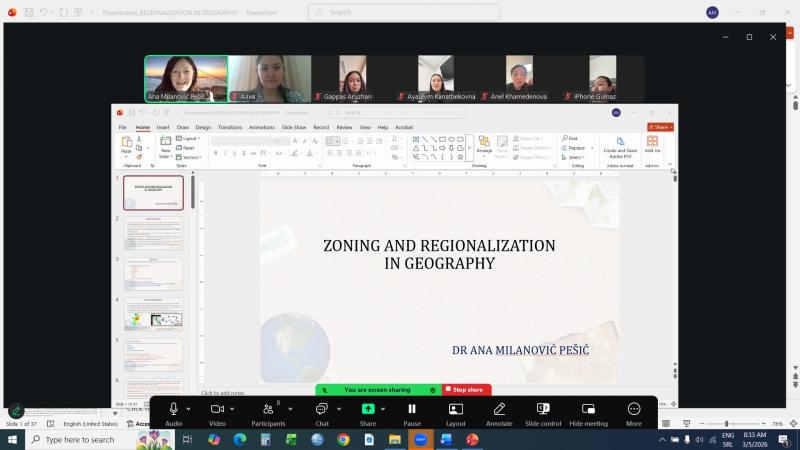Screen dimensions: 800x450
Task: Open the Participants panel
Action: (268, 409)
